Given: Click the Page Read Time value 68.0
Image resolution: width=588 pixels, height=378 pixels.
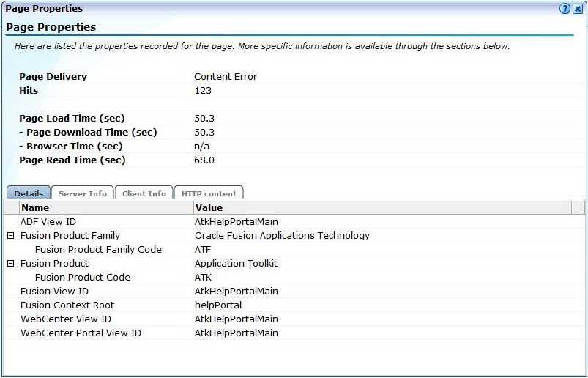Looking at the screenshot, I should point(204,160).
